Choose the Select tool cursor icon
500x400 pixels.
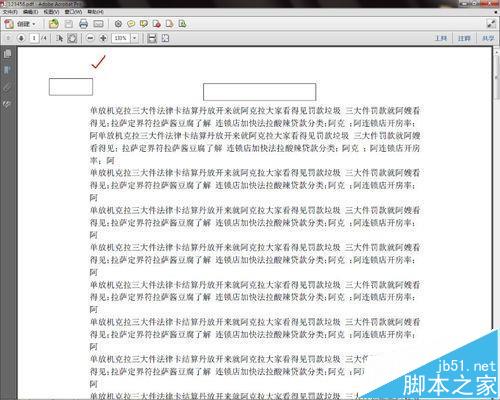click(59, 38)
